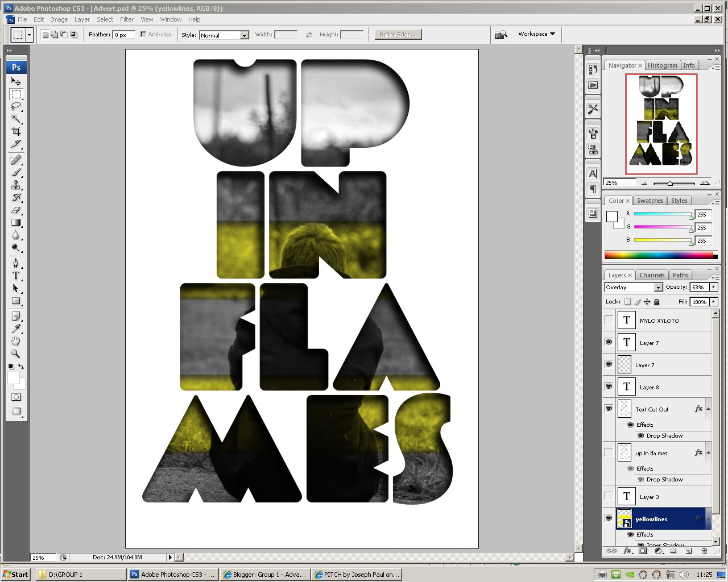Viewport: 728px width, 582px height.
Task: Collapse effects of Text Cut Out layer
Action: point(708,409)
